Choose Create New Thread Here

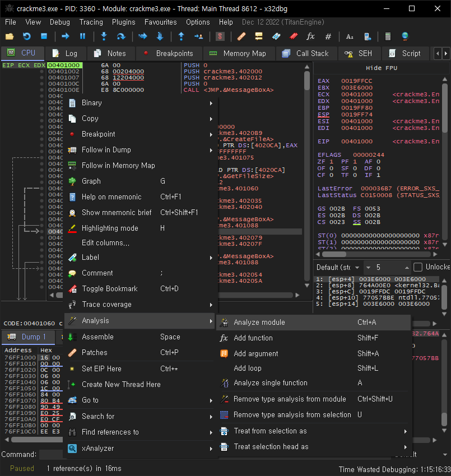coord(140,385)
